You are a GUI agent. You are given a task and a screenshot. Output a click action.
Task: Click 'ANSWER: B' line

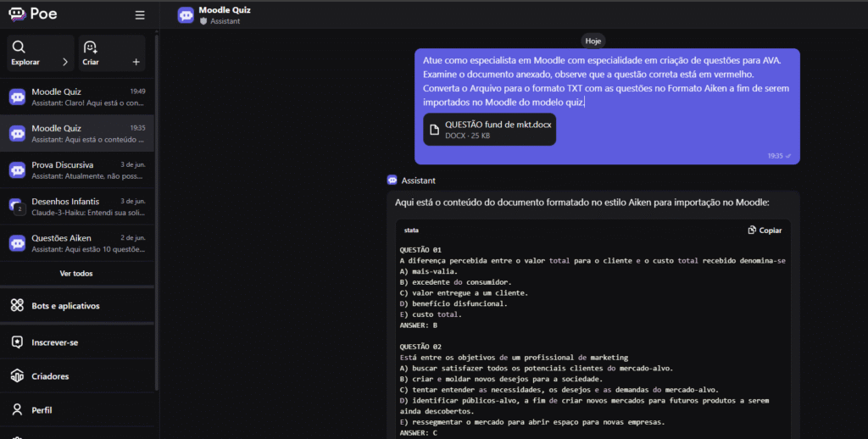[419, 325]
